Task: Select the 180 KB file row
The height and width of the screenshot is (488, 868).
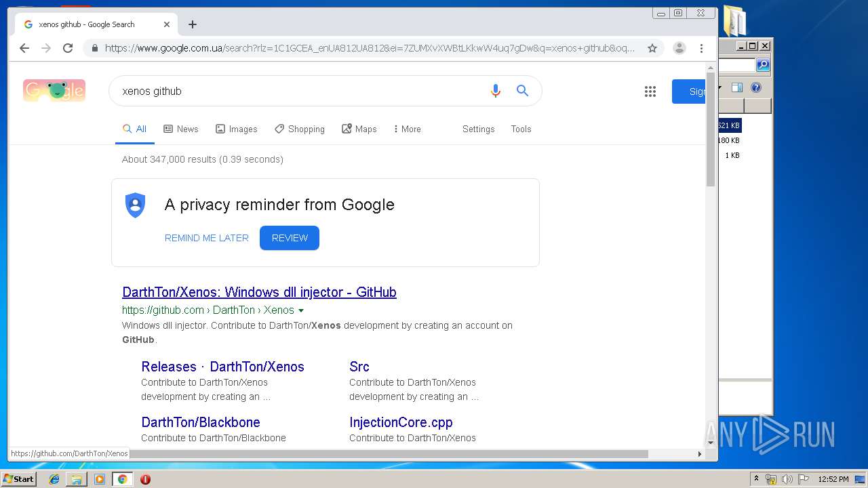Action: (729, 140)
